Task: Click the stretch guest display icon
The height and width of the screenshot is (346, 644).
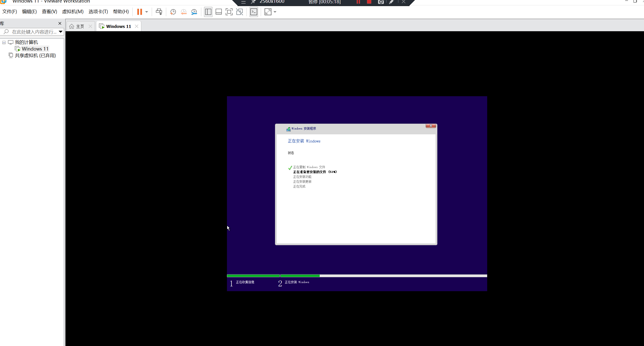Action: [x=268, y=12]
